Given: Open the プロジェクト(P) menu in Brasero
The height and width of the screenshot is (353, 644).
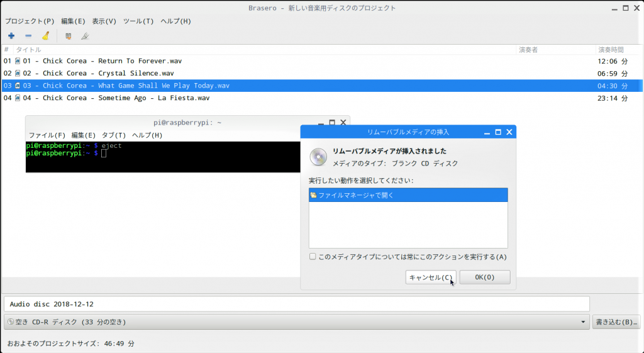Looking at the screenshot, I should (30, 21).
